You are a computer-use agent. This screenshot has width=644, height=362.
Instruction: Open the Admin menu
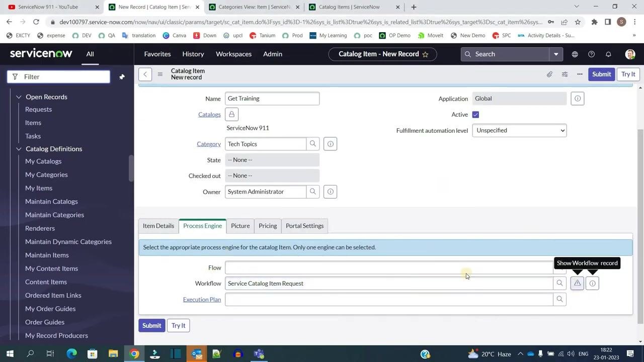(x=273, y=54)
